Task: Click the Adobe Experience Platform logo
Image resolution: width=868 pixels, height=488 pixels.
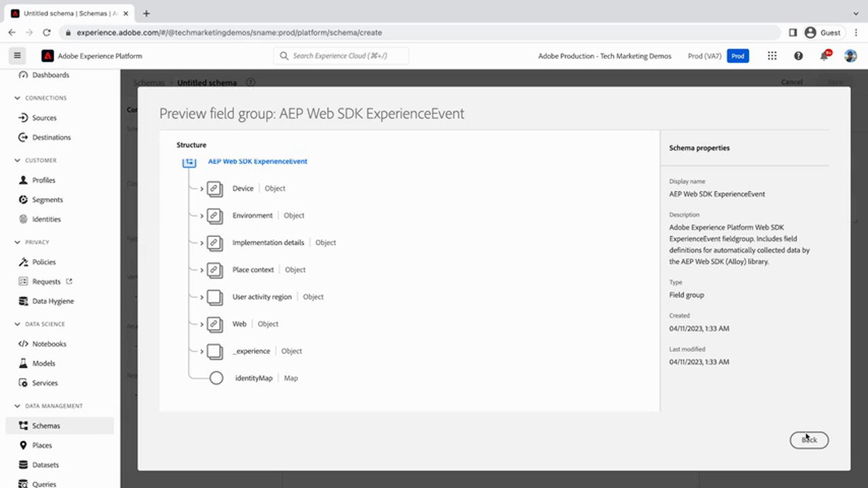Action: pyautogui.click(x=47, y=56)
